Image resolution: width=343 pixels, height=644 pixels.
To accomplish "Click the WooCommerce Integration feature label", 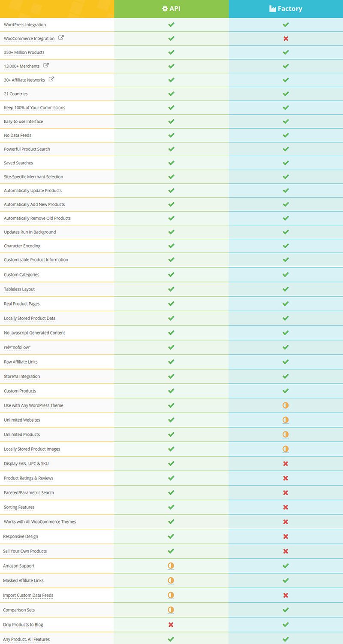I will coord(29,39).
